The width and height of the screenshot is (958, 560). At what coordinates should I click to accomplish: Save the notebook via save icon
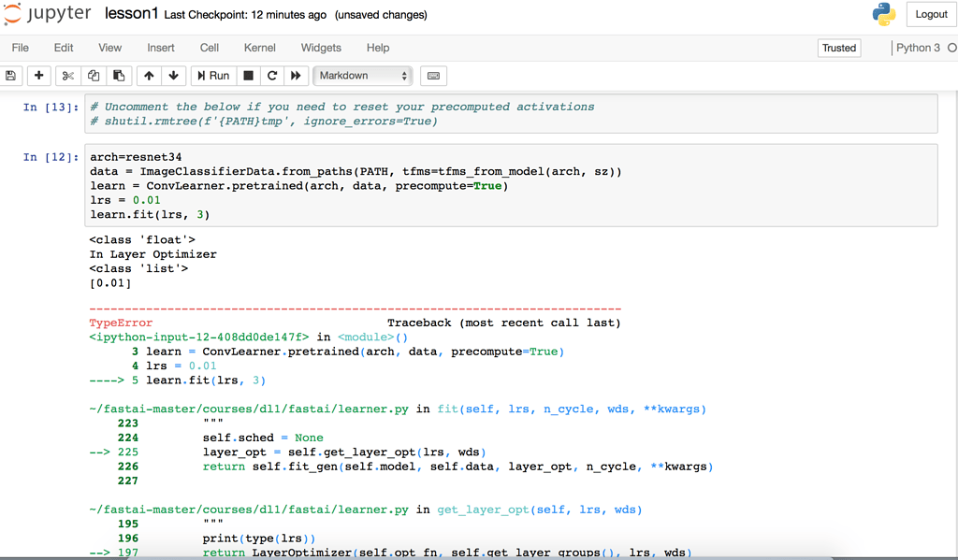click(10, 76)
